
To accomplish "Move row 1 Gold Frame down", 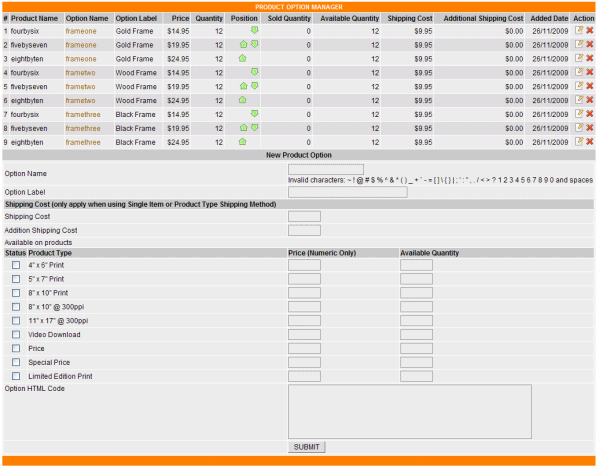I will tap(254, 30).
